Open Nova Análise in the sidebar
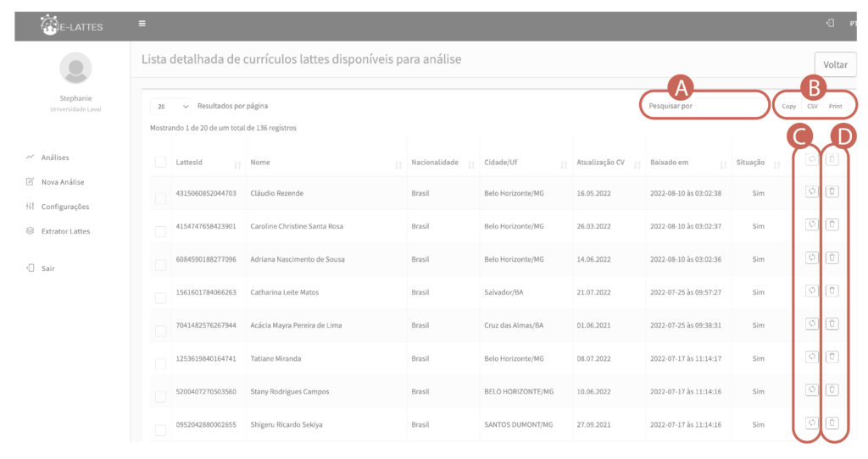868x459 pixels. [x=62, y=182]
